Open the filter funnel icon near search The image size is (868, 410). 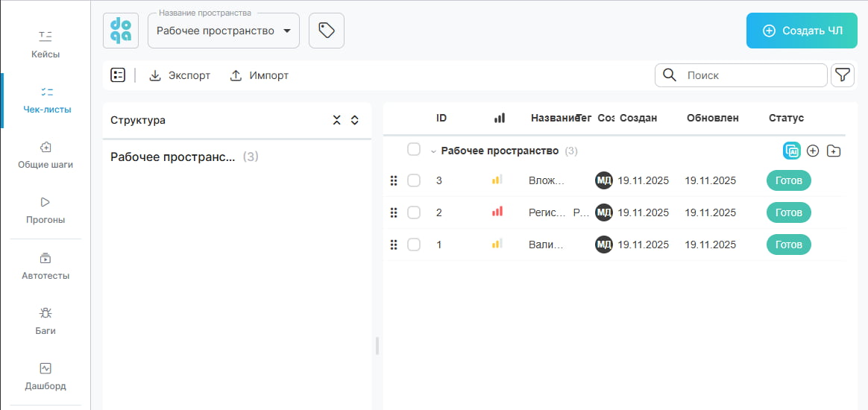842,75
